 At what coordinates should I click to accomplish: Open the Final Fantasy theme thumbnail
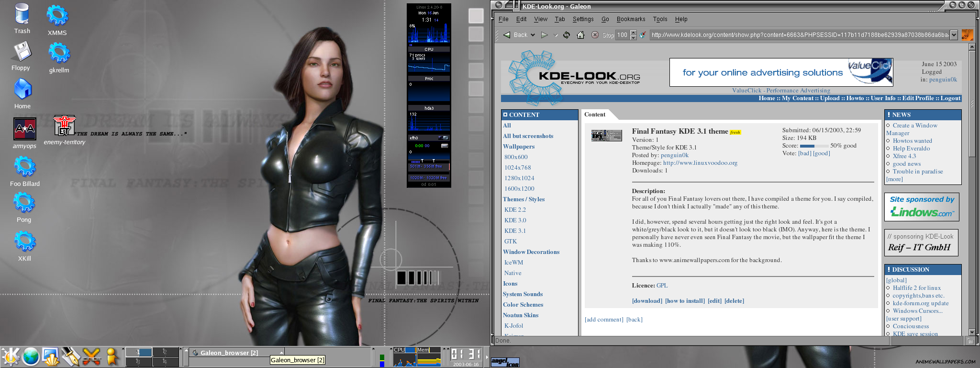coord(606,135)
